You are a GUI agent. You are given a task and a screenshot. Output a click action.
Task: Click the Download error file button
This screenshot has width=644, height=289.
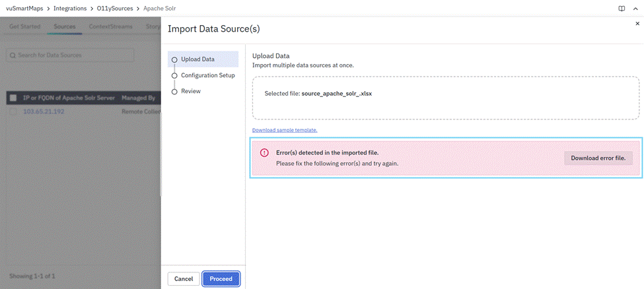coord(598,158)
